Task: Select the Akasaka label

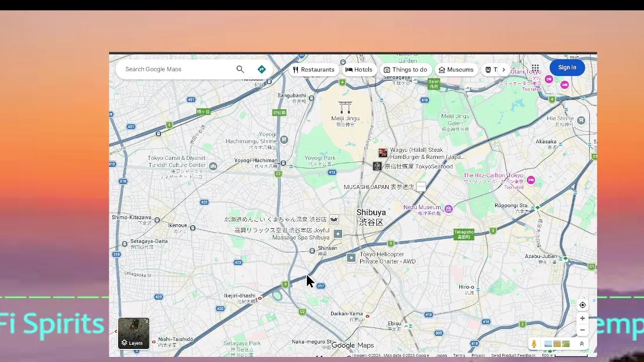Action: pos(546,144)
